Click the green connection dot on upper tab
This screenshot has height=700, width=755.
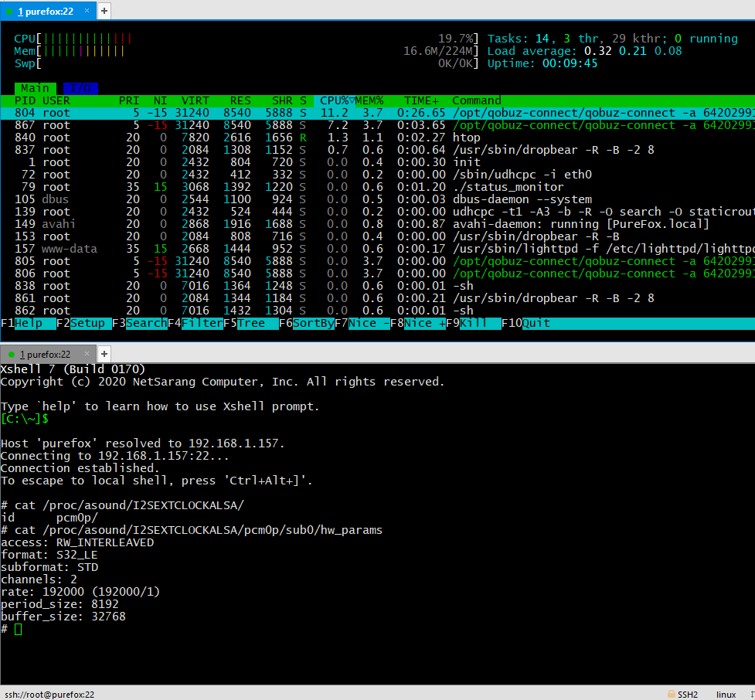[9, 12]
